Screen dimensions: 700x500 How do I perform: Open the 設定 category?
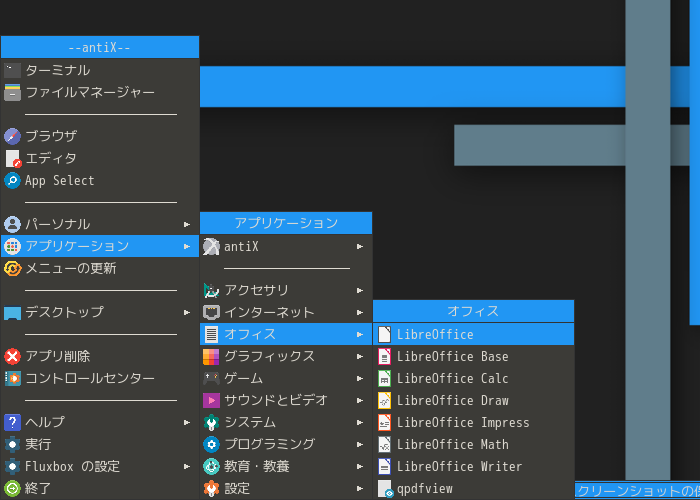click(286, 488)
